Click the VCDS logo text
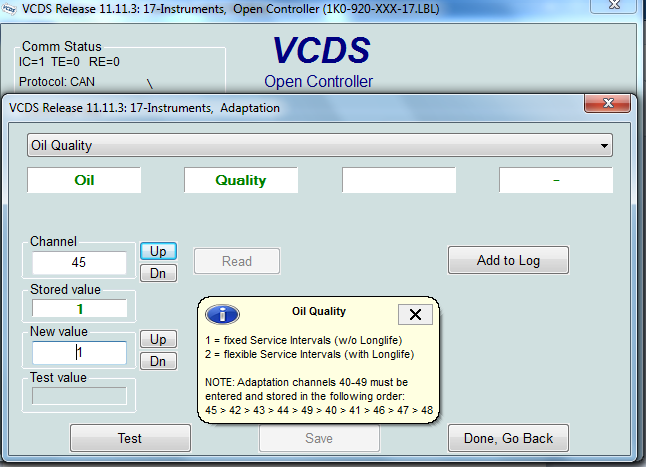646x467 pixels. tap(321, 50)
